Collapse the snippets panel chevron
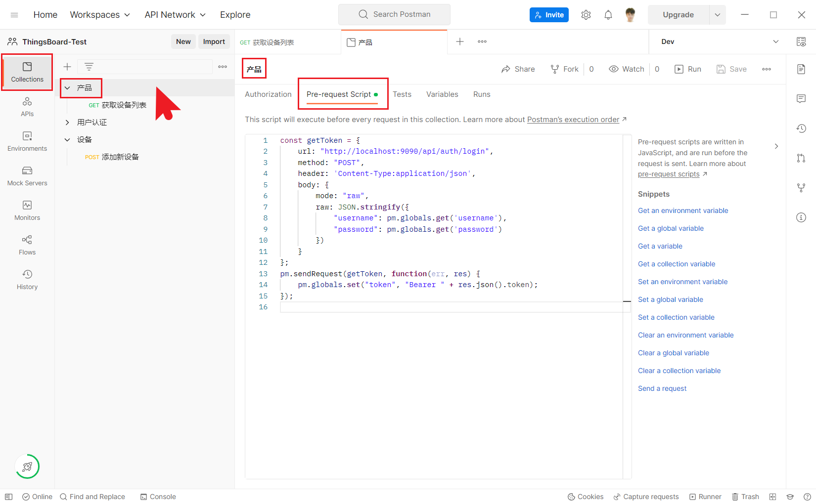This screenshot has width=816, height=504. click(776, 146)
